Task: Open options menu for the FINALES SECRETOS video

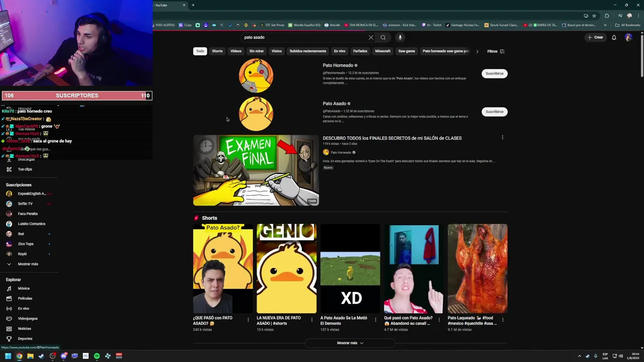Action: point(502,138)
